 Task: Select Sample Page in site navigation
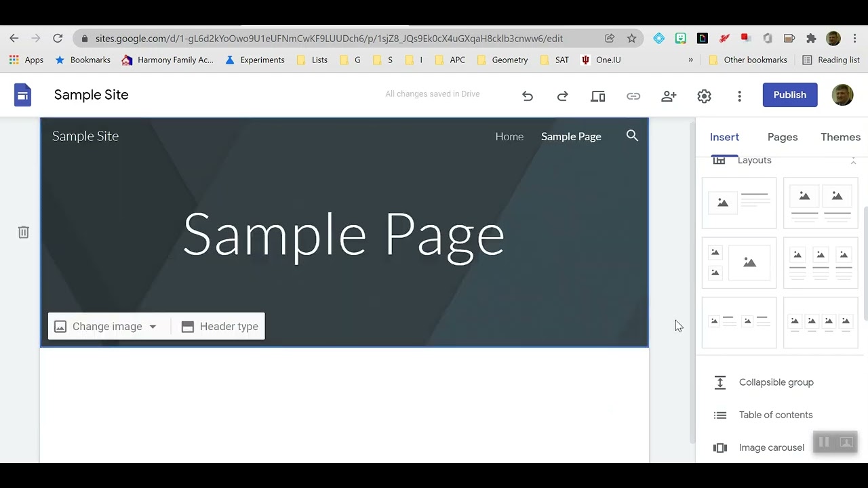(571, 136)
